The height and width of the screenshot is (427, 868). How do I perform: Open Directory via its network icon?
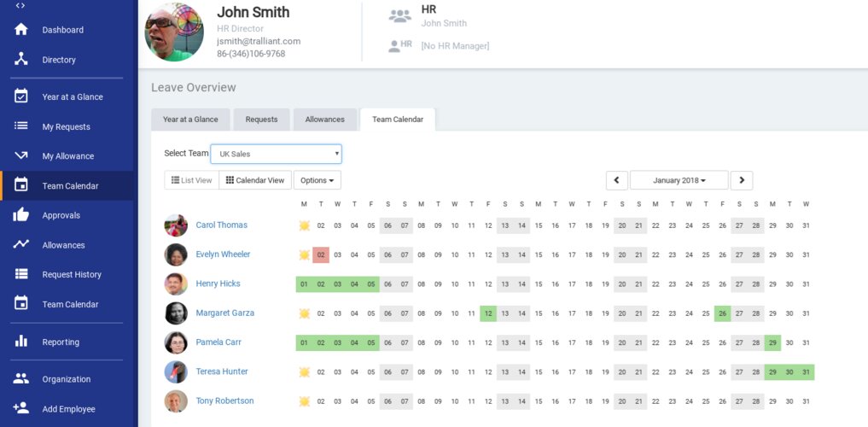pos(21,60)
